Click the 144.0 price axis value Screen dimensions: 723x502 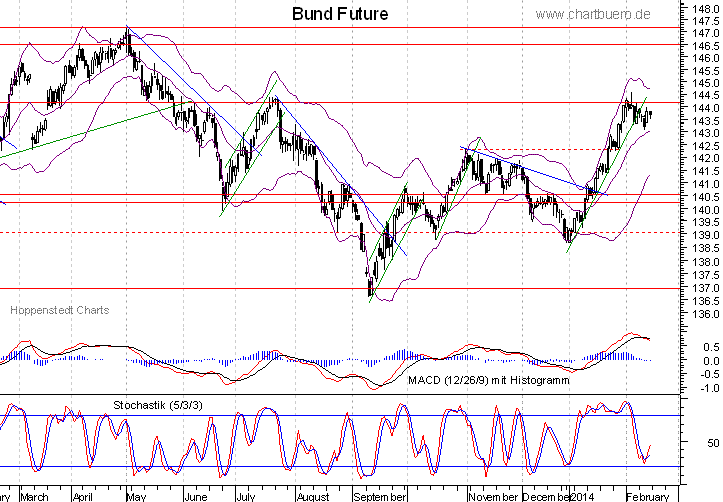click(706, 108)
